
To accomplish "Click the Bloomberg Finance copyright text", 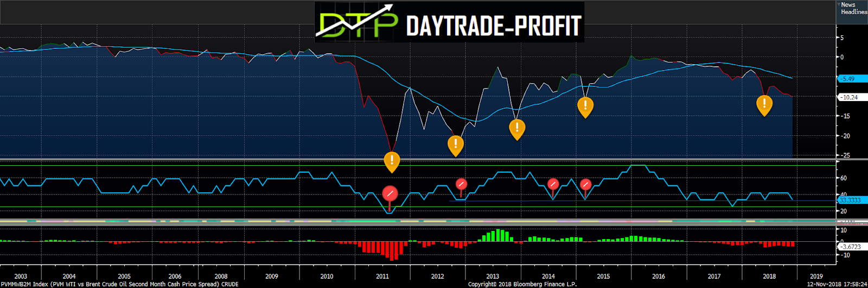I will [522, 284].
